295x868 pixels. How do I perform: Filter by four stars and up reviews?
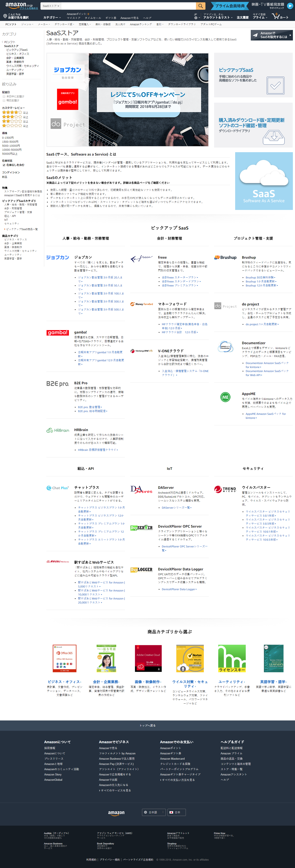click(x=15, y=113)
